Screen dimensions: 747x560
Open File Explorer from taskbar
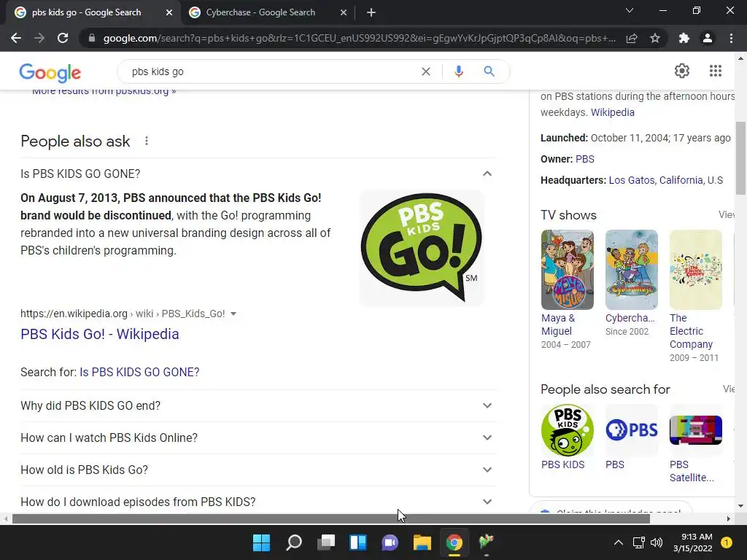coord(422,542)
